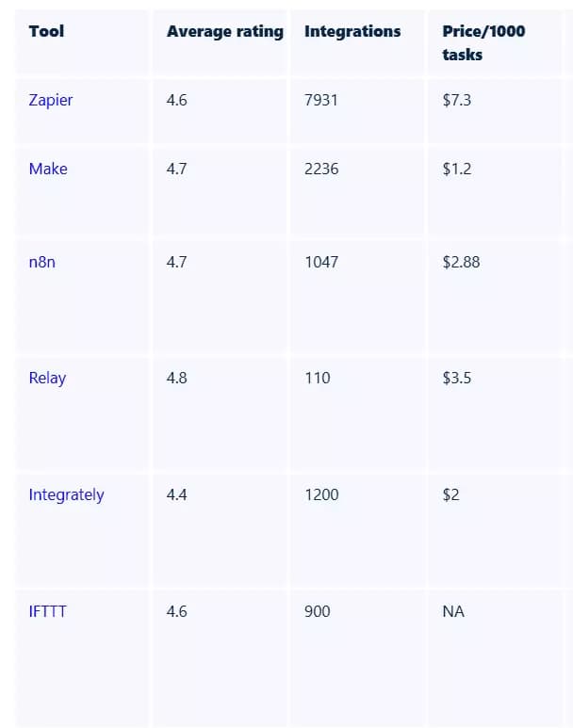Image resolution: width=573 pixels, height=728 pixels.
Task: Open the Zapier tool link
Action: 51,100
